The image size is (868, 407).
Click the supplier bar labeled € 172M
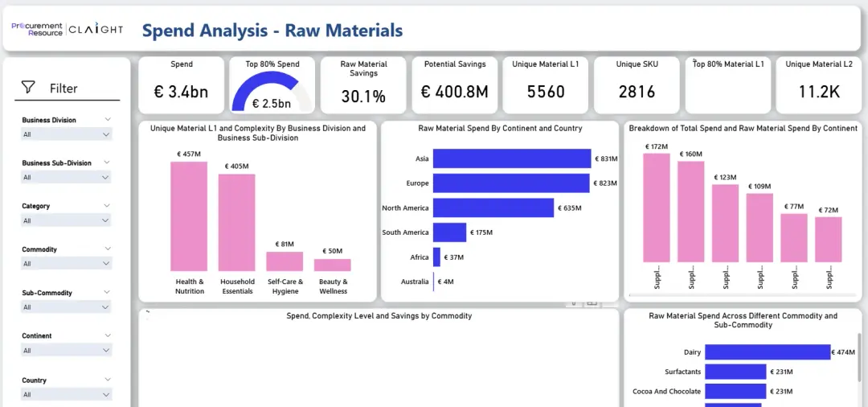pos(657,208)
